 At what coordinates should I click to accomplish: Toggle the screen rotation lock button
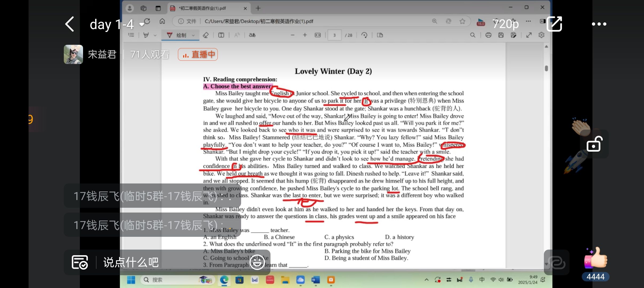[594, 144]
